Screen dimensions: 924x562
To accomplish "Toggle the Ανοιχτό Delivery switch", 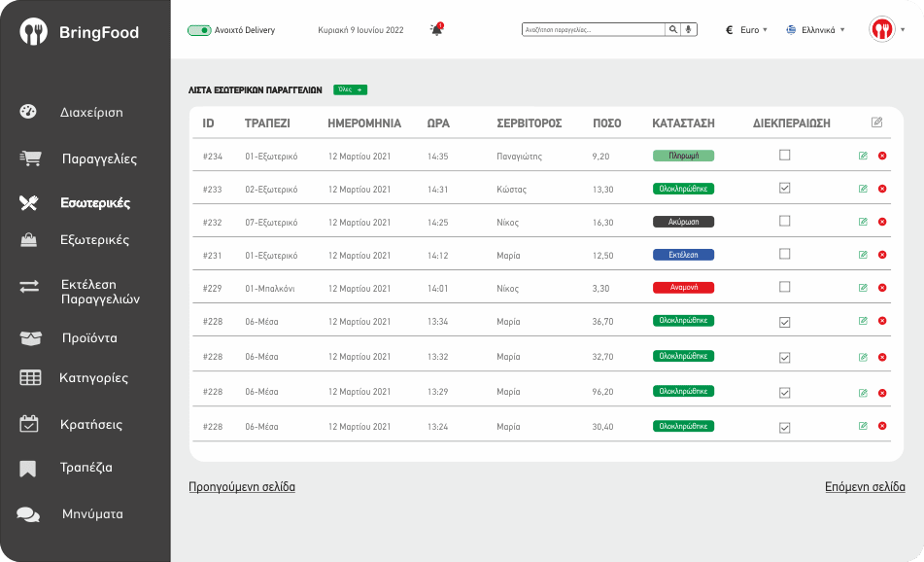I will [x=199, y=30].
